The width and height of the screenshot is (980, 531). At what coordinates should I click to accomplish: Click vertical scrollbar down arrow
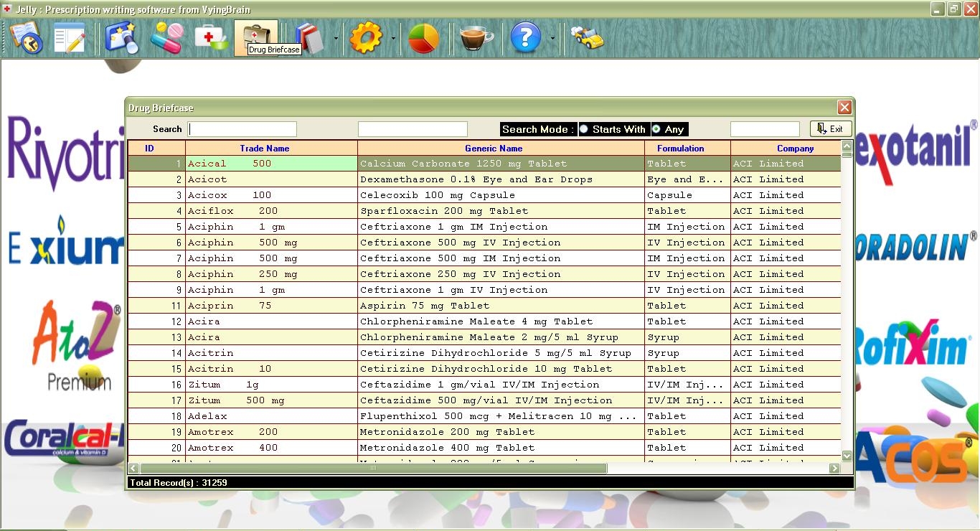847,456
